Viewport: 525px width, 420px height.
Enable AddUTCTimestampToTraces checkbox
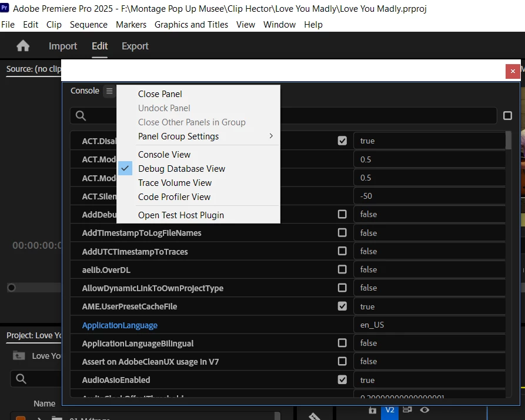point(342,251)
